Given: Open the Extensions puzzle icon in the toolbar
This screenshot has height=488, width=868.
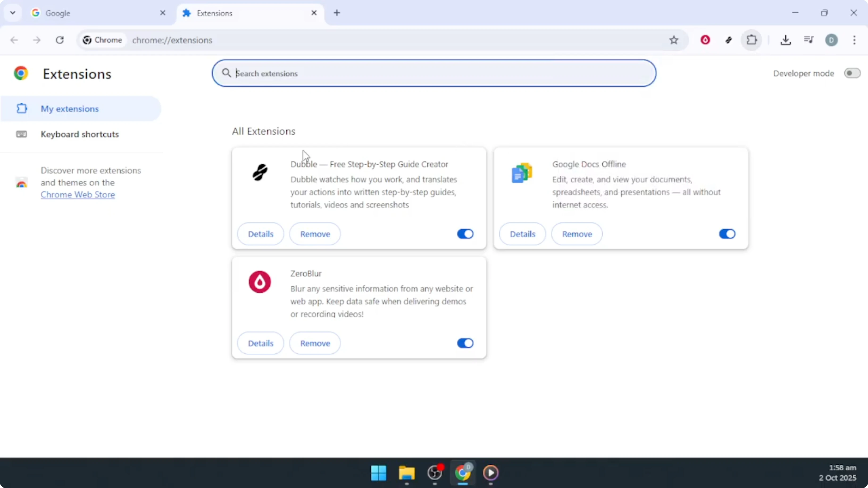Looking at the screenshot, I should (751, 40).
